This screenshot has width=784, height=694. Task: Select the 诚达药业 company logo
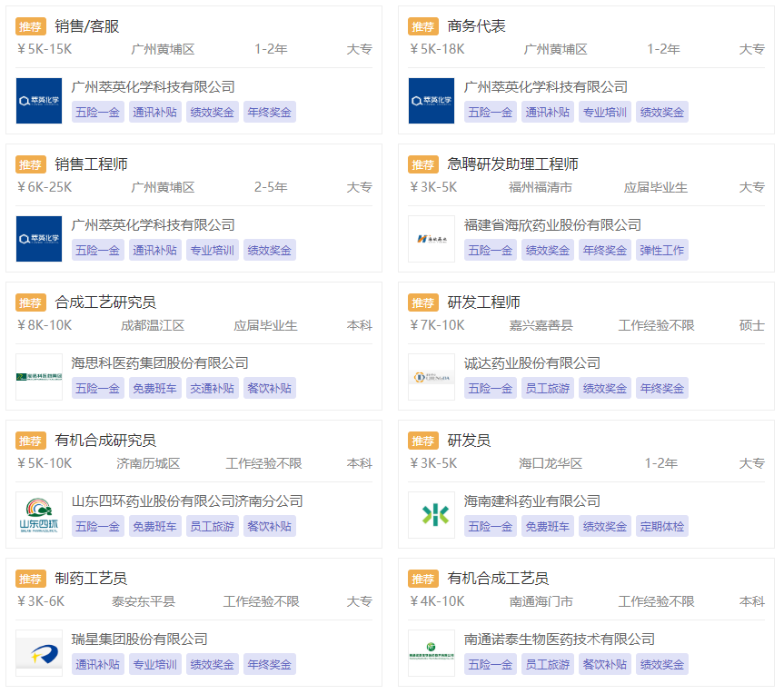432,377
